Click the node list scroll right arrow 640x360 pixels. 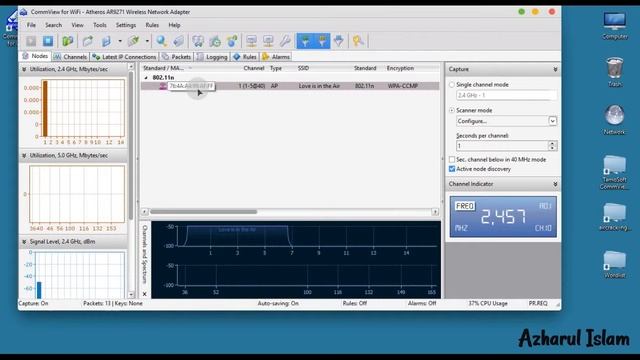(435, 212)
